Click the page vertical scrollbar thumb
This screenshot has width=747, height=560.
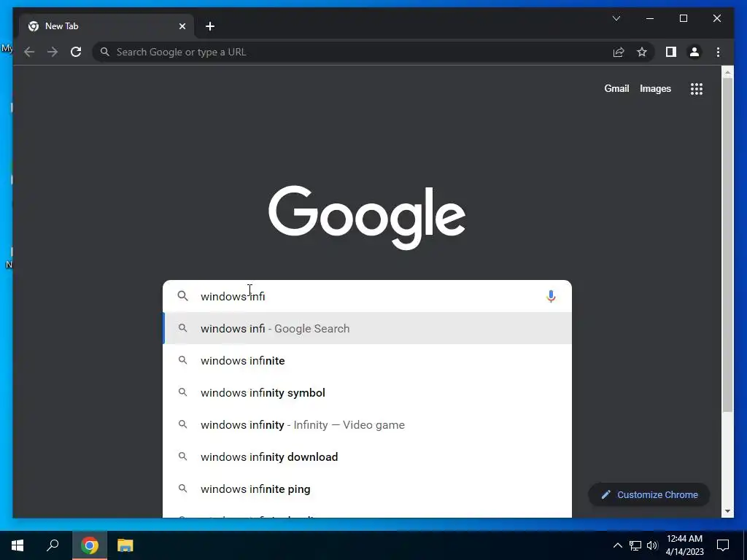(x=727, y=244)
